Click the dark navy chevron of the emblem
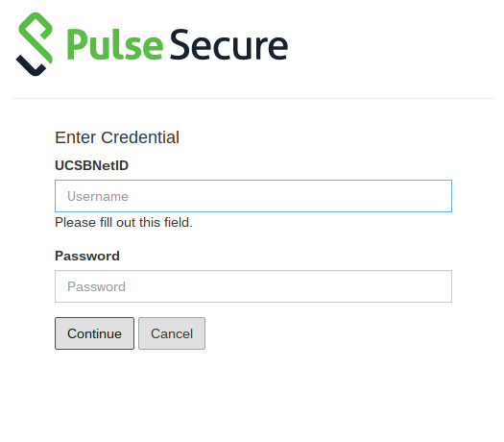This screenshot has height=442, width=504. click(x=30, y=66)
